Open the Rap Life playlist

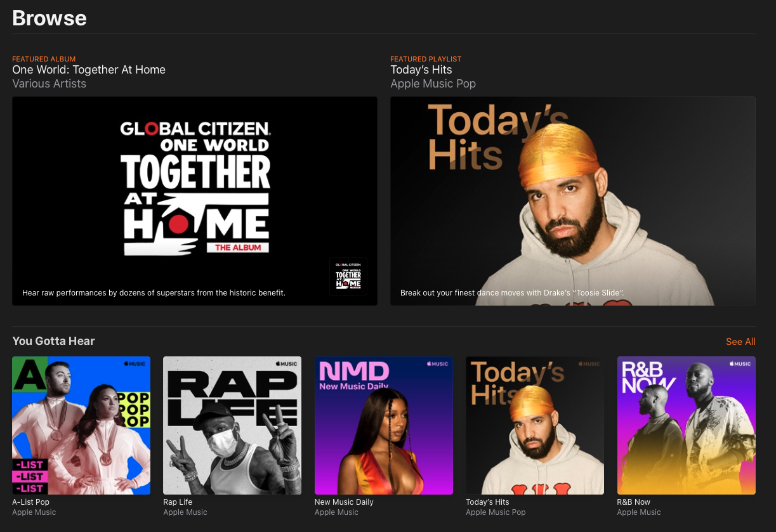pos(232,425)
